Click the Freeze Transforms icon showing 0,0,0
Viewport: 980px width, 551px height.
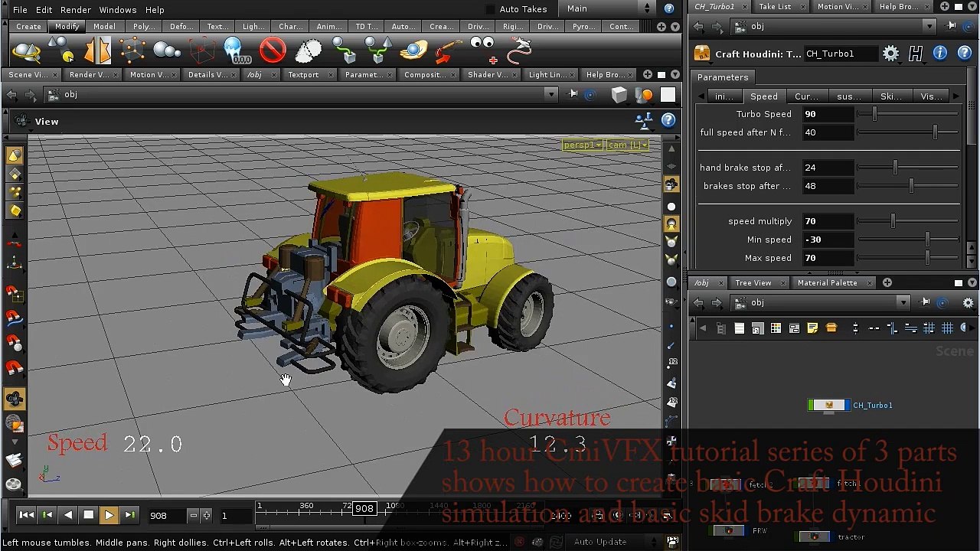pyautogui.click(x=237, y=51)
